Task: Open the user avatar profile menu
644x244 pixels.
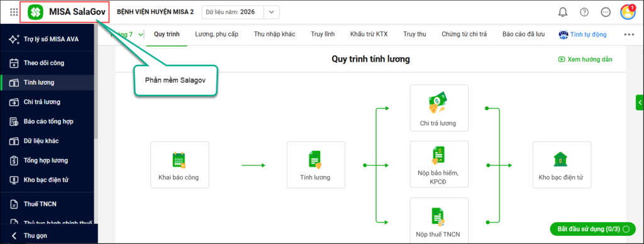Action: pyautogui.click(x=628, y=12)
